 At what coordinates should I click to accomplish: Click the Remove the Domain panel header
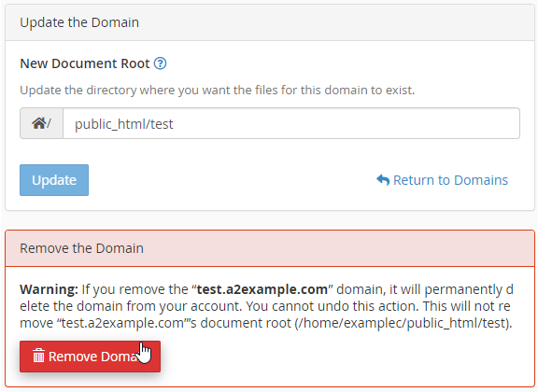coord(270,248)
